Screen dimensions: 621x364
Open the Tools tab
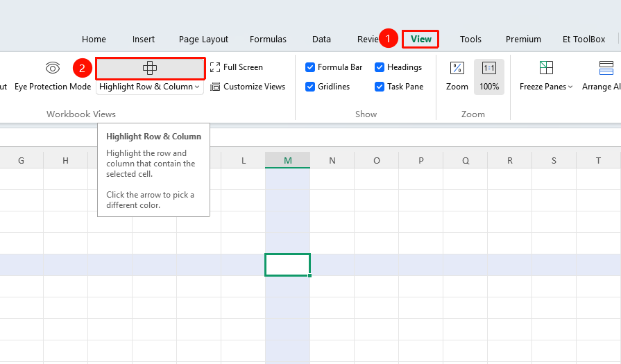pos(470,39)
